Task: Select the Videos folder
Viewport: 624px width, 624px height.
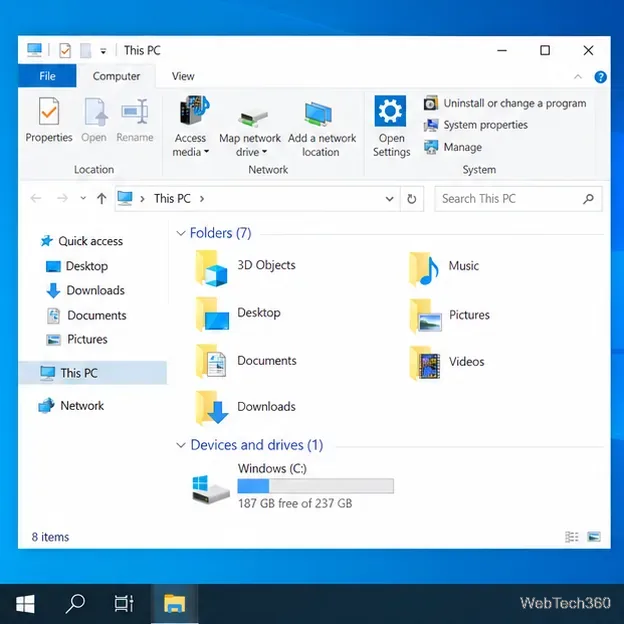Action: point(447,362)
